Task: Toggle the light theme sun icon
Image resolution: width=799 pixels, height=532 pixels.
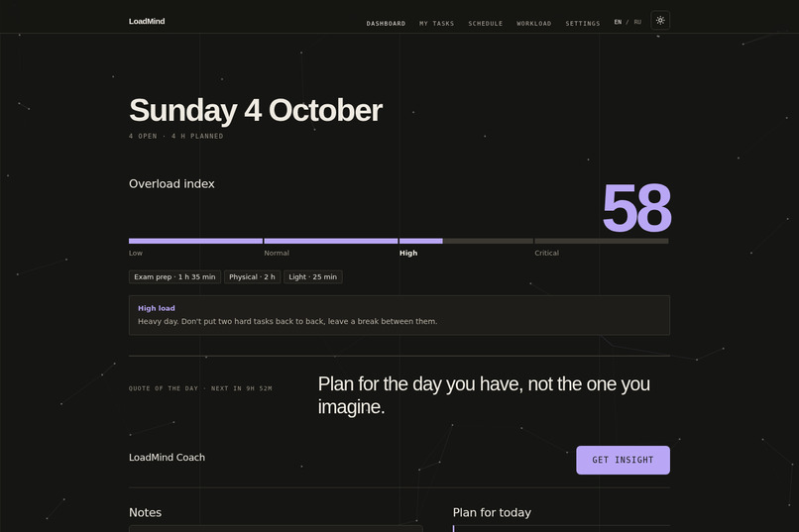Action: (660, 21)
